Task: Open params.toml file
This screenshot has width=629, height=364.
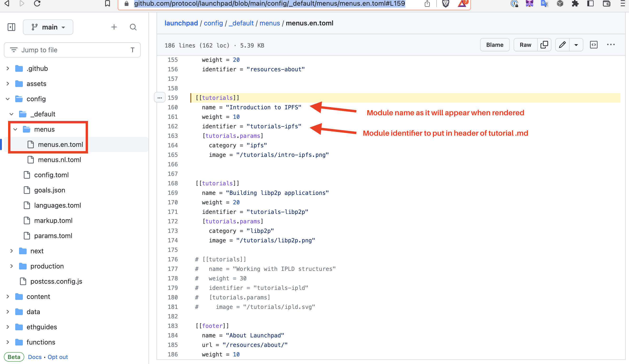Action: pos(53,236)
